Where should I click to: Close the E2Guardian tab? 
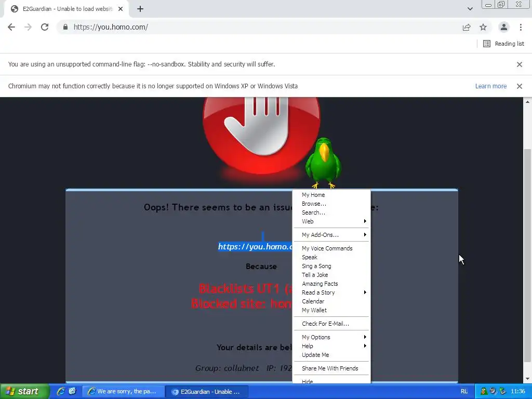(x=121, y=9)
